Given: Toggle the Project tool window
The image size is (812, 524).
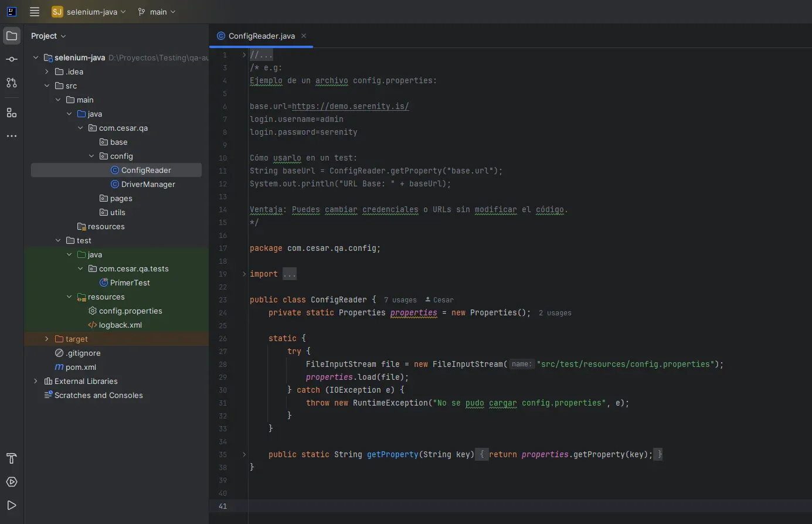Looking at the screenshot, I should pyautogui.click(x=12, y=36).
